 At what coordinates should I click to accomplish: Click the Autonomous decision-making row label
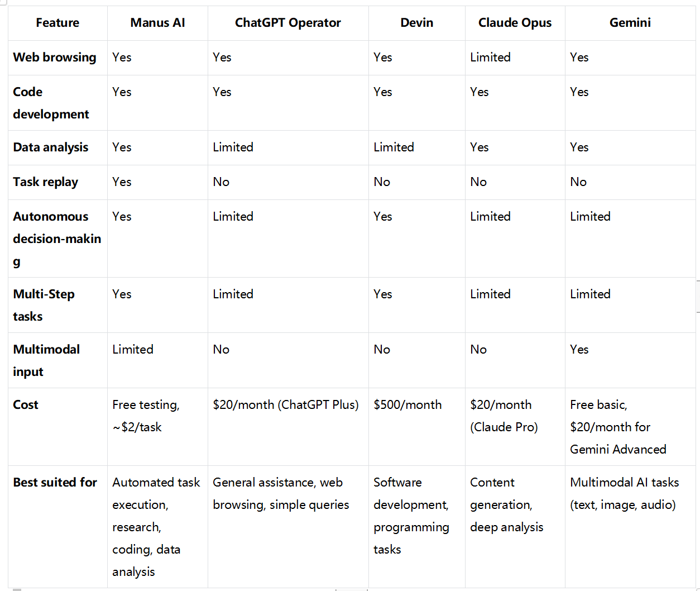tap(57, 239)
